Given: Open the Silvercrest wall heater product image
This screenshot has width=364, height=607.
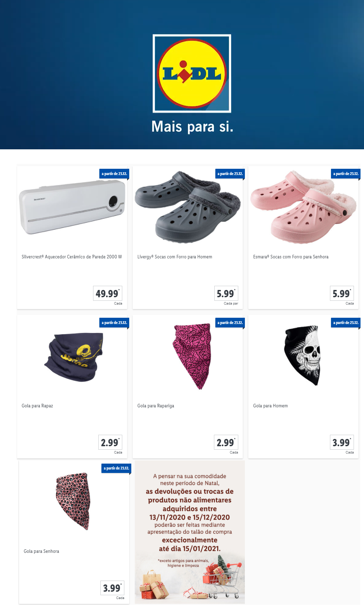Looking at the screenshot, I should pyautogui.click(x=72, y=207).
